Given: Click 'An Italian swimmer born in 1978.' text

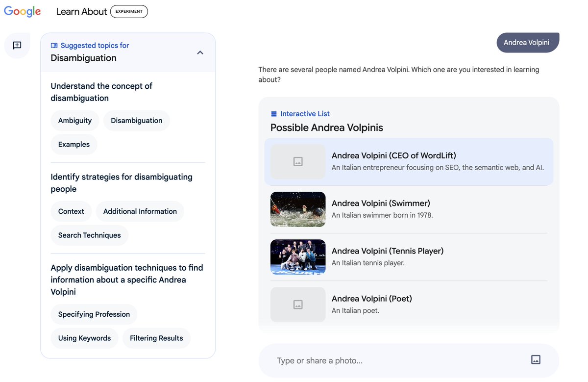Looking at the screenshot, I should (x=382, y=215).
